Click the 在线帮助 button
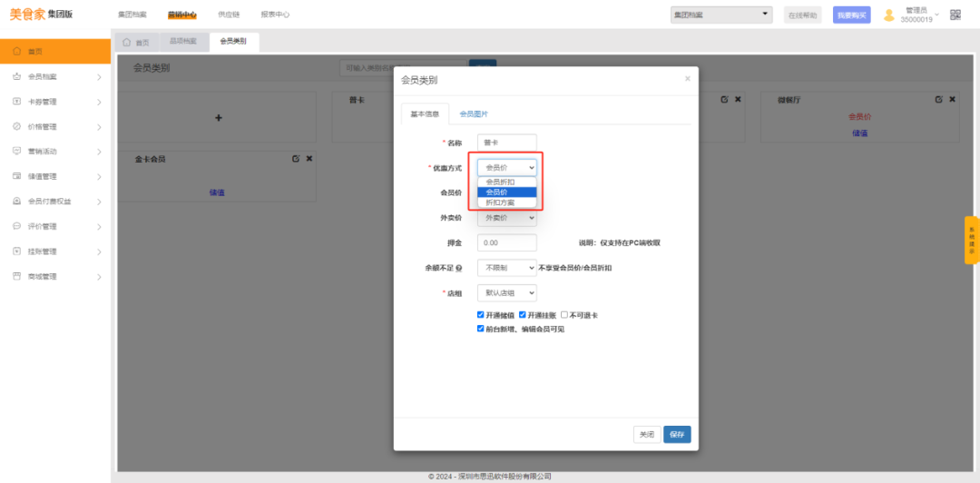 pos(802,15)
